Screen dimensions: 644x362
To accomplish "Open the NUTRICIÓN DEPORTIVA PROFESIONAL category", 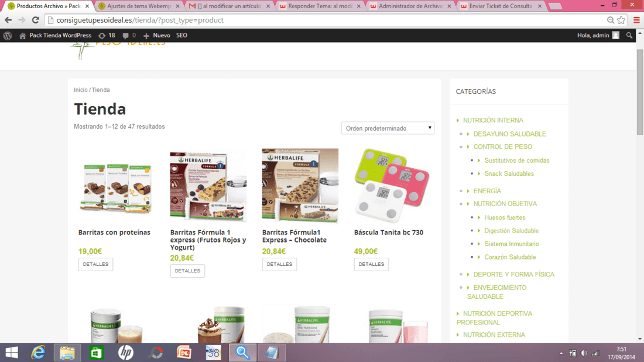I will (495, 318).
